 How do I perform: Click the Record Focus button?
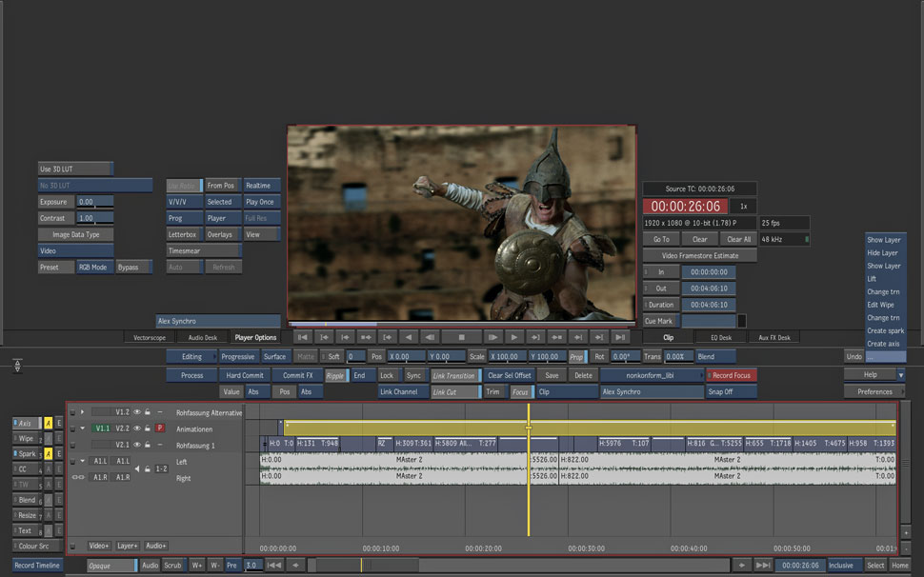point(732,375)
